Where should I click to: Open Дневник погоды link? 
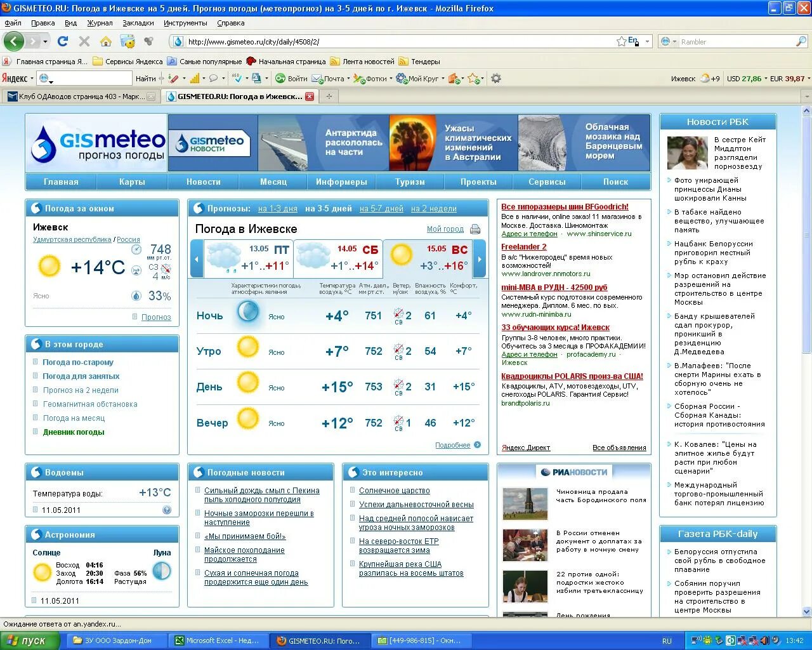(74, 432)
